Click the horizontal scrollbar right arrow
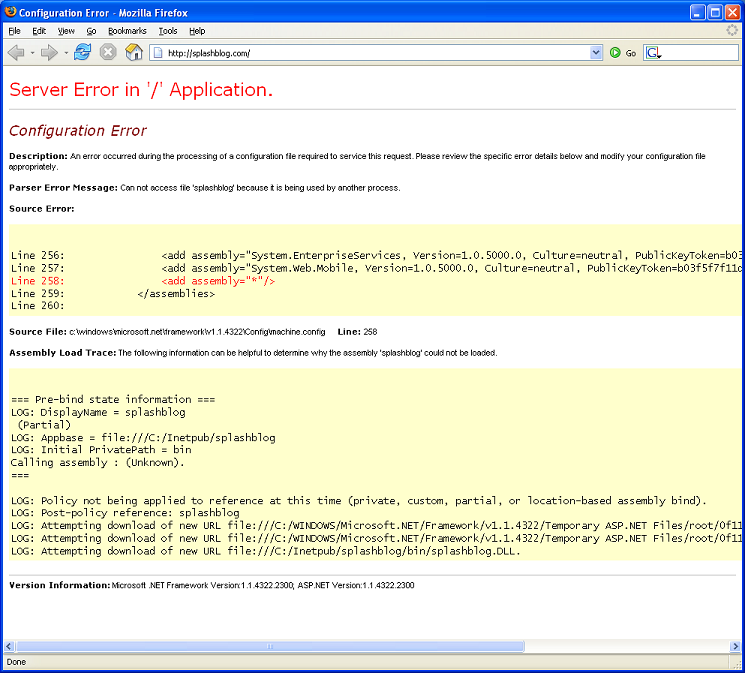 735,646
